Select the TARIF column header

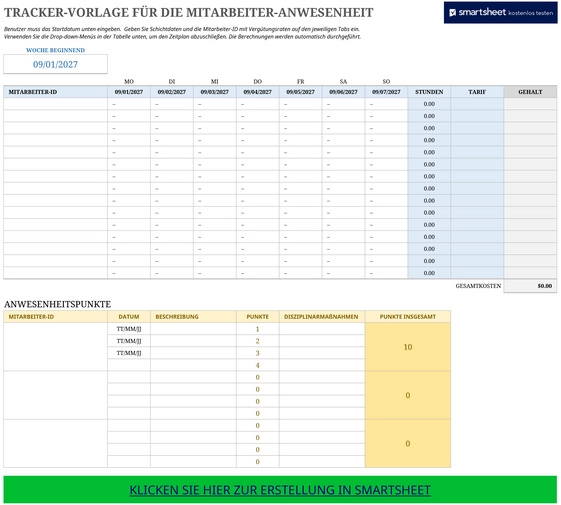(477, 92)
